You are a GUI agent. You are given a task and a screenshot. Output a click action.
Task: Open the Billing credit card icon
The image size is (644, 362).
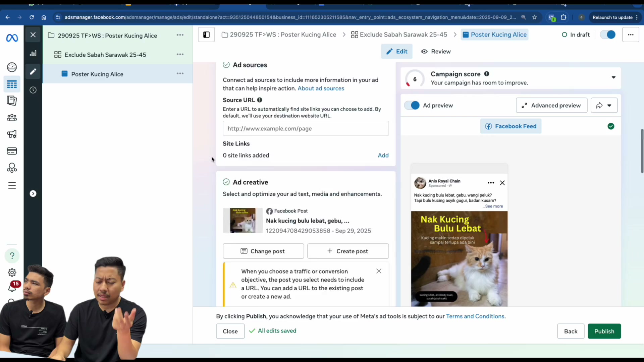pyautogui.click(x=12, y=151)
